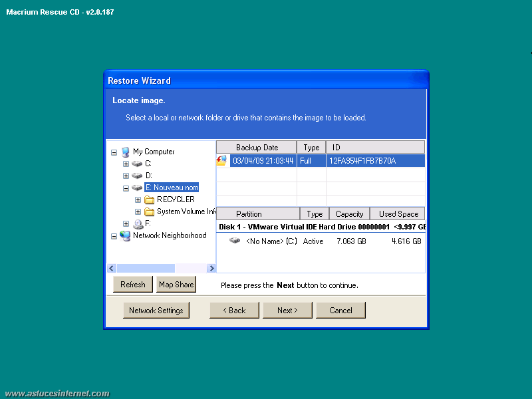
Task: Click the Refresh button
Action: [x=132, y=285]
